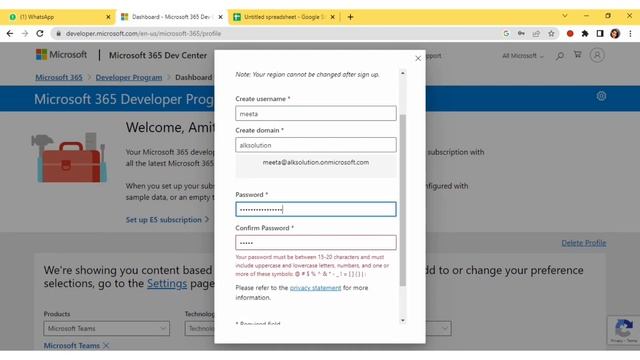The image size is (640, 360).
Task: Click the site lock icon in the address bar
Action: point(58,33)
